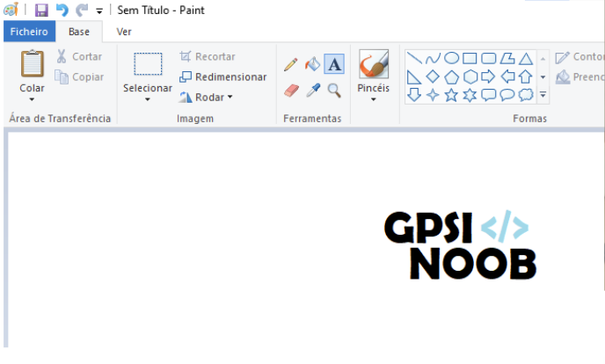Select the Magnifier tool
The width and height of the screenshot is (605, 364).
pos(334,90)
